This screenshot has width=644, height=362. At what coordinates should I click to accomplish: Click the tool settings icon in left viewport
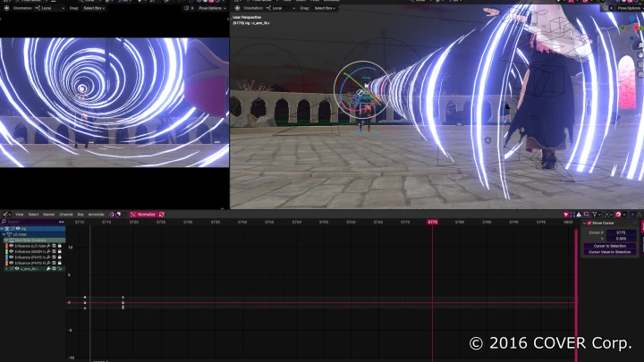click(6, 8)
